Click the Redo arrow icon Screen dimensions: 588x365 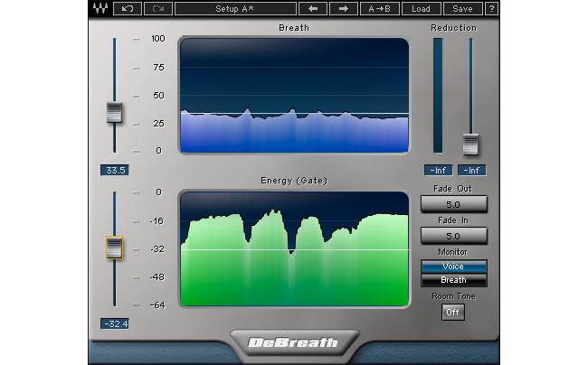tap(157, 9)
